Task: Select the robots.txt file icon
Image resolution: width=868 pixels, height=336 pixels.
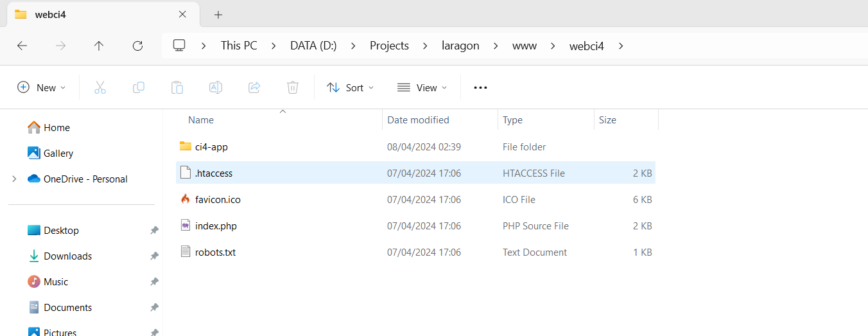Action: (x=186, y=252)
